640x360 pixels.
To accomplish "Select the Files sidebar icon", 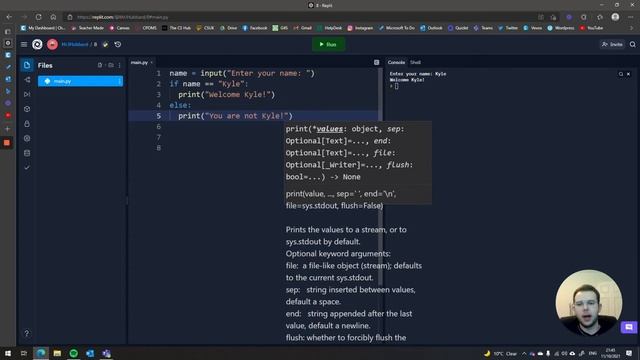I will coord(27,65).
